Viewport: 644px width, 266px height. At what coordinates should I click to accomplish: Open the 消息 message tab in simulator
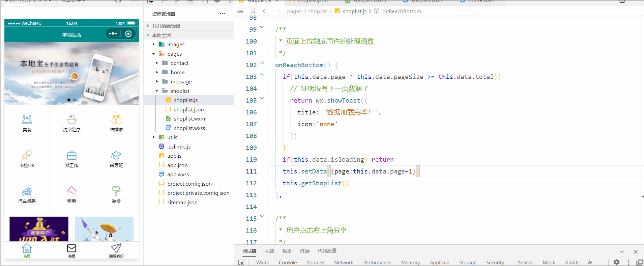[x=71, y=251]
